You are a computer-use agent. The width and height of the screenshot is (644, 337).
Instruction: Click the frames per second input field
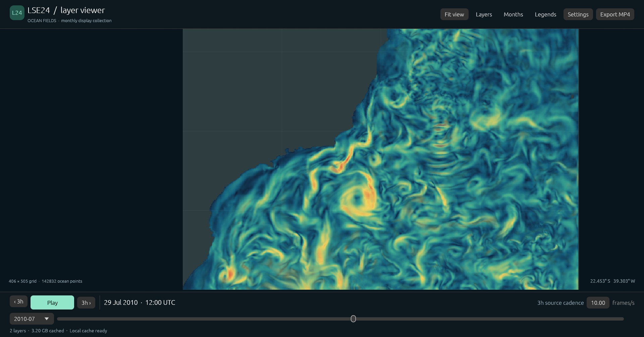tap(598, 303)
